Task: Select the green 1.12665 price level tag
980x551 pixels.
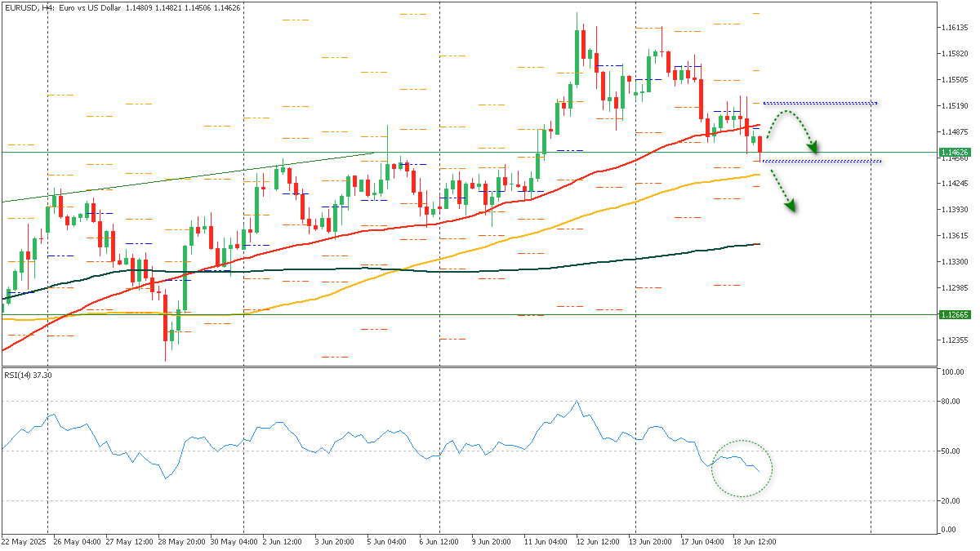Action: click(954, 315)
